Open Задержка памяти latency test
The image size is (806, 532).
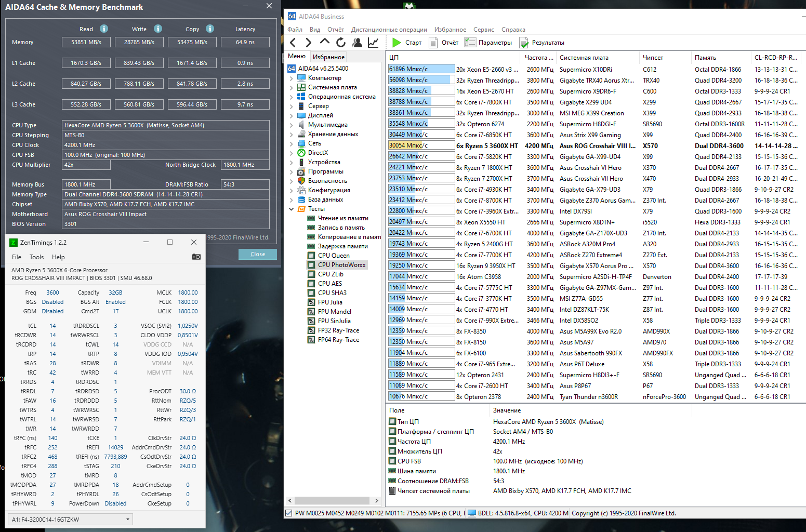click(343, 246)
